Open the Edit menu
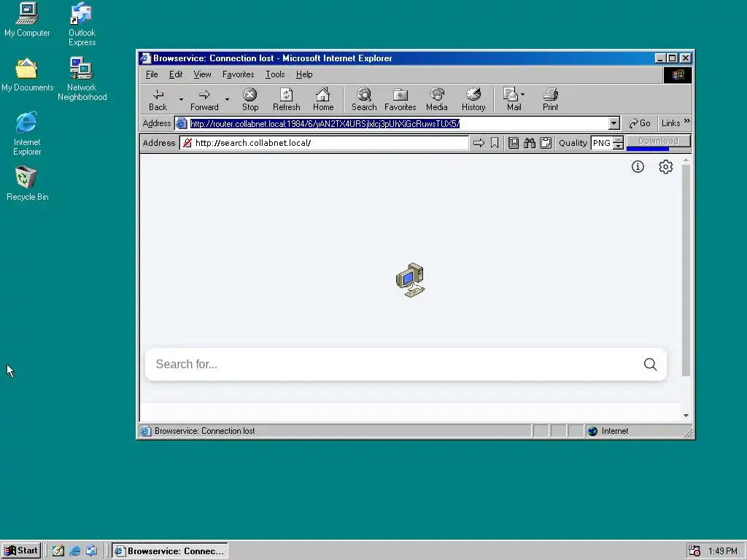 click(x=175, y=74)
